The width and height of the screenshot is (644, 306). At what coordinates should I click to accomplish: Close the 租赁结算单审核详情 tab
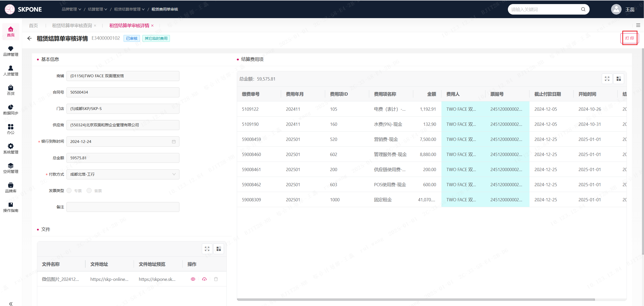click(x=152, y=25)
